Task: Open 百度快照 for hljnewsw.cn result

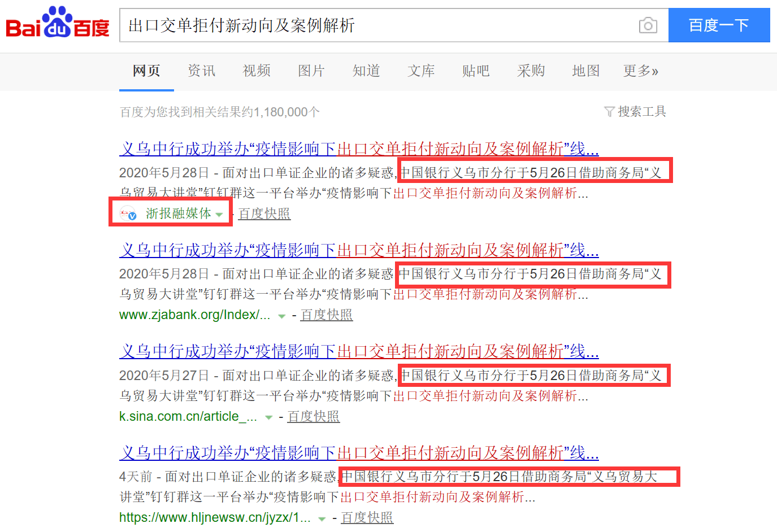Action: coord(367,517)
